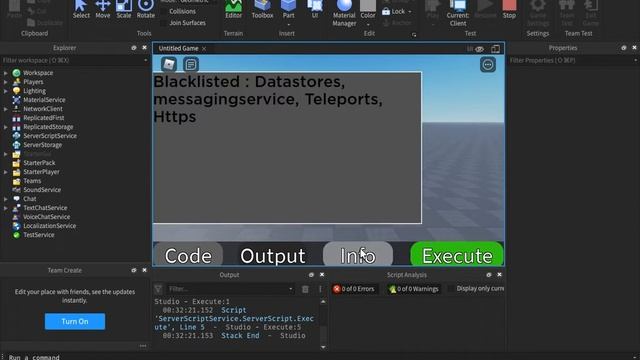640x360 pixels.
Task: Select StarterPack in Explorer
Action: click(x=39, y=163)
